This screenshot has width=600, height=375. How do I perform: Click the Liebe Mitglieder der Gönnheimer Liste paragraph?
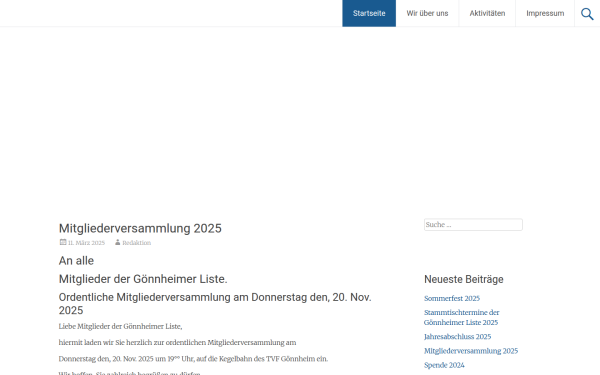click(120, 326)
